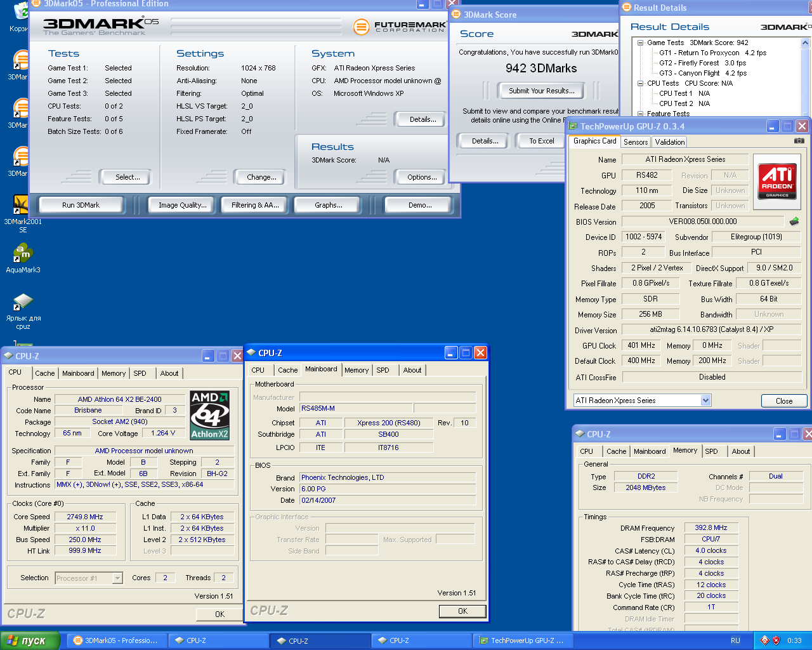
Task: Click the GPU-Z screenshot camera icon
Action: [x=799, y=140]
